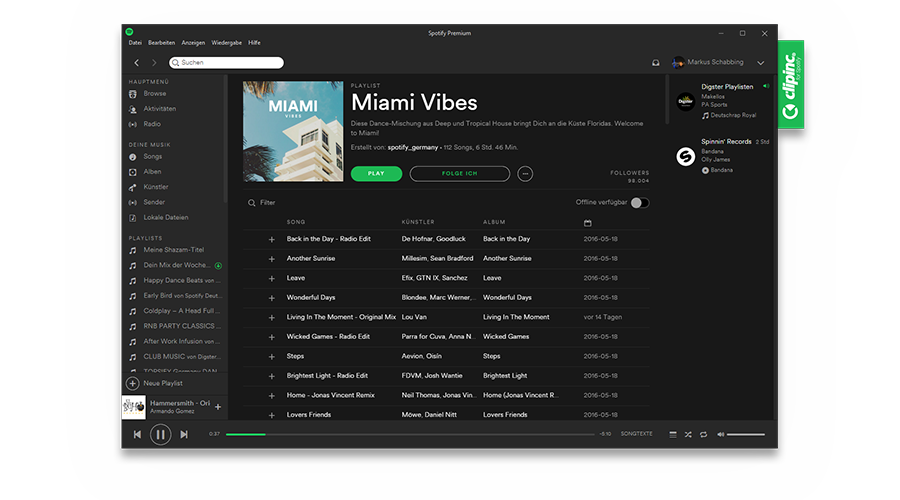Toggle shuffle mode
The image size is (900, 500).
coord(688,435)
